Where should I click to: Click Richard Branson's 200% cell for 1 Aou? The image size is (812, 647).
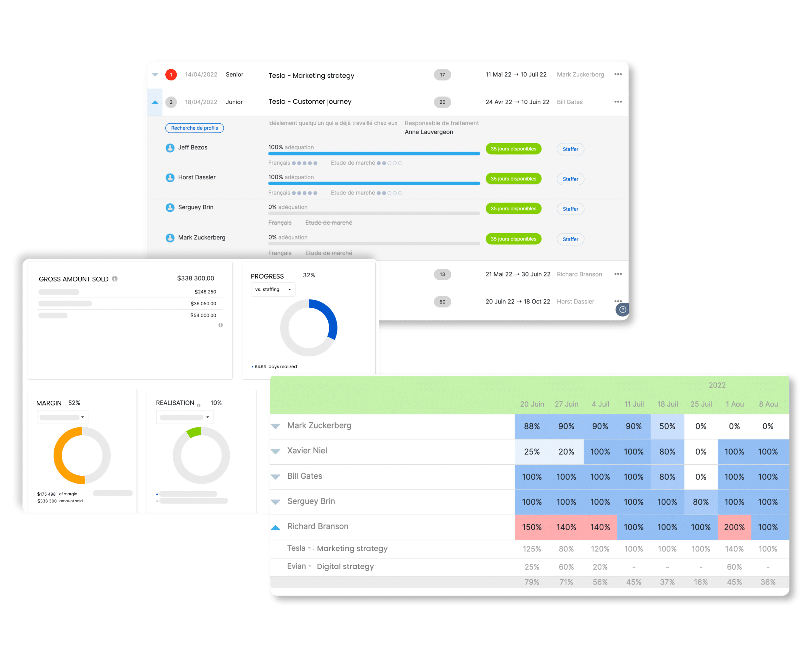(x=734, y=527)
